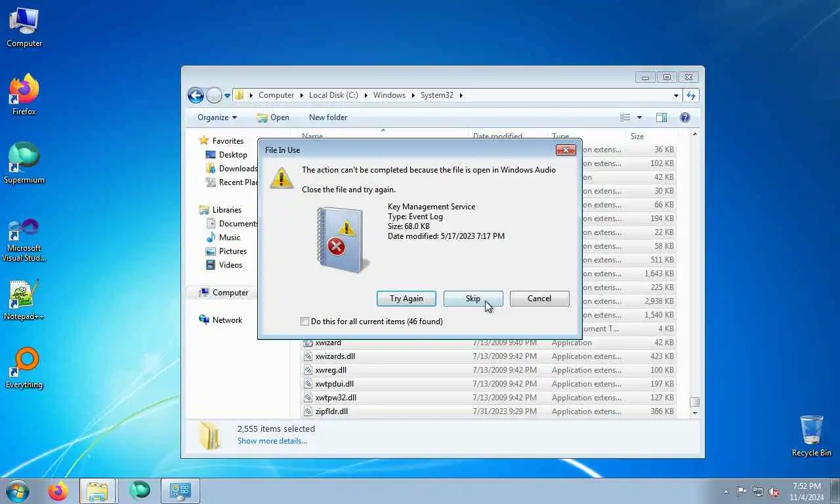The image size is (840, 504).
Task: Select Favorites in the navigation pane
Action: point(228,141)
